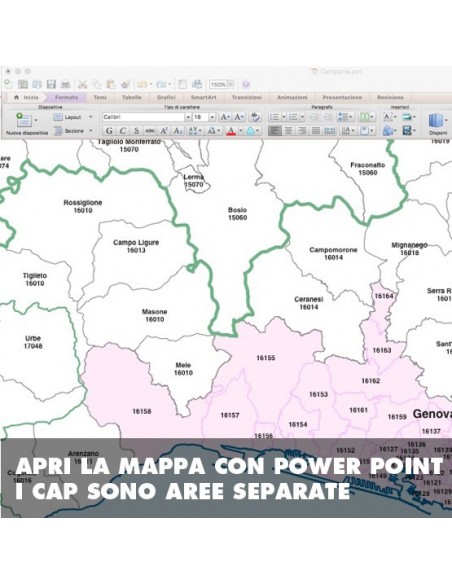Click the Nuova diapositiva icon

[24, 120]
